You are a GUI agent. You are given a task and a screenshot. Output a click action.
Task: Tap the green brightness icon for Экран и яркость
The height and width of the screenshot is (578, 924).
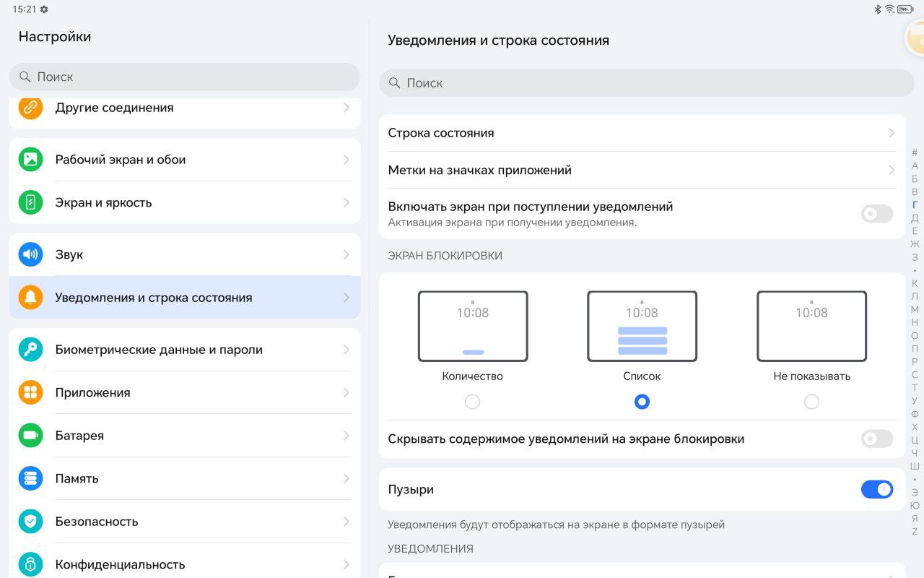30,202
